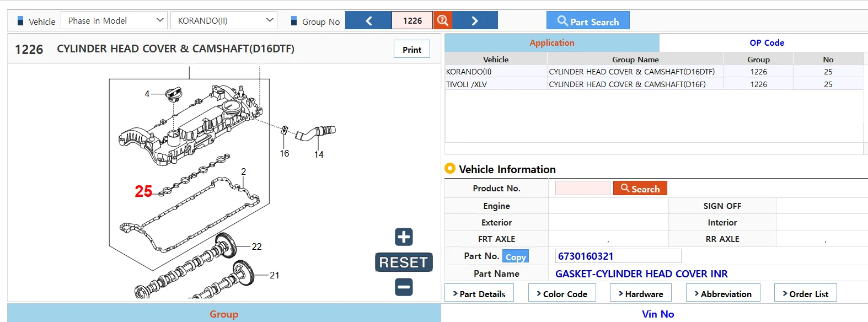The width and height of the screenshot is (868, 322).
Task: Zoom in the diagram with plus icon
Action: pos(404,237)
